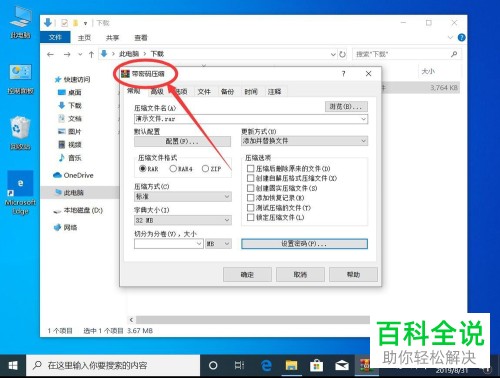Screen dimensions: 500x378
Task: Select Documents (文档) in sidebar
Action: click(70, 118)
